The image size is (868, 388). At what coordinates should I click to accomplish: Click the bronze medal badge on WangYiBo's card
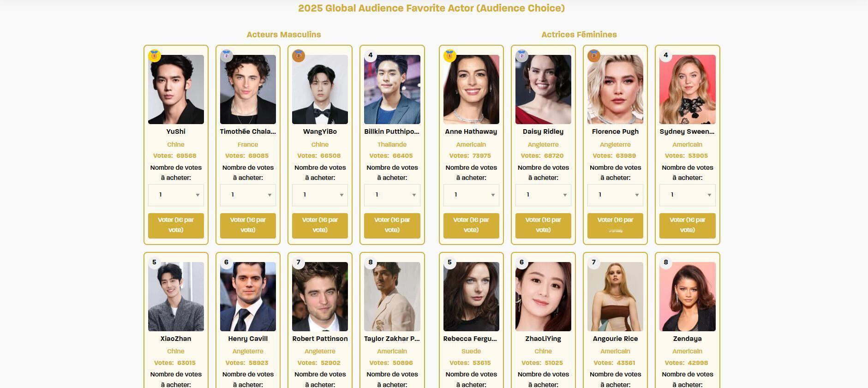click(299, 56)
